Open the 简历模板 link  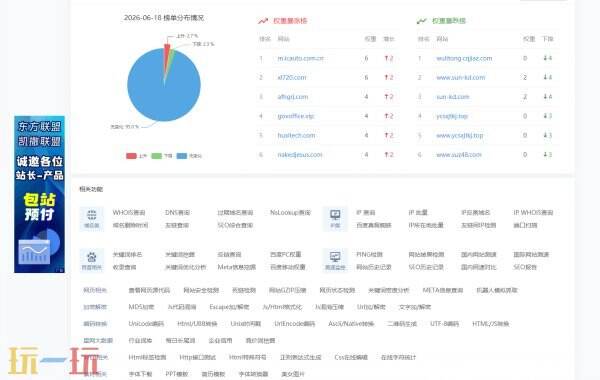[213, 374]
